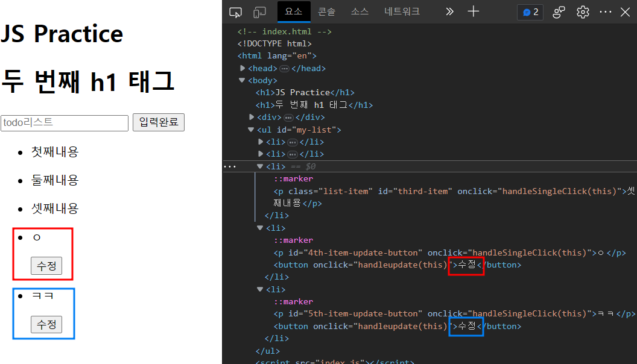Select the closing ul tag line

pos(268,351)
